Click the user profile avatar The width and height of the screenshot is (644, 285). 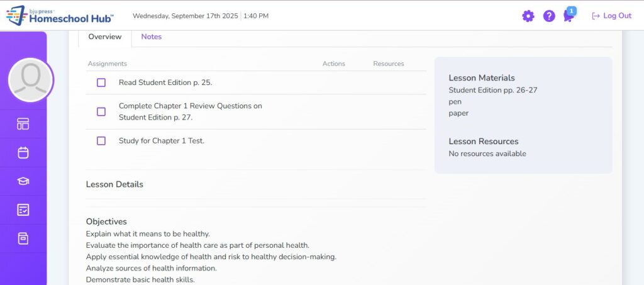tap(31, 80)
